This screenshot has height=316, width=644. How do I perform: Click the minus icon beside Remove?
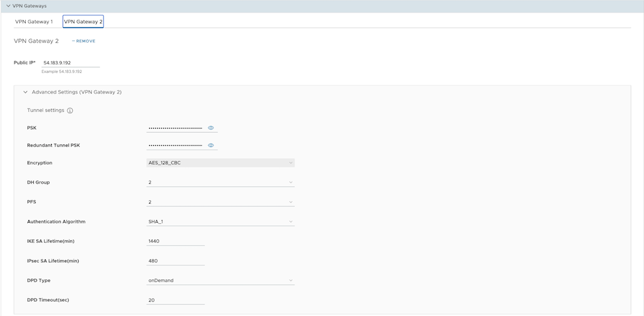[73, 41]
